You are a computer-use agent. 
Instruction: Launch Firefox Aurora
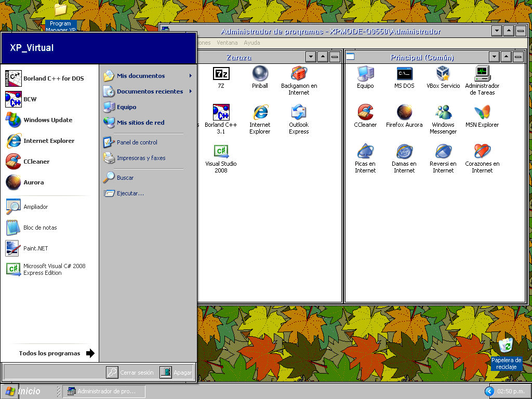coord(404,112)
